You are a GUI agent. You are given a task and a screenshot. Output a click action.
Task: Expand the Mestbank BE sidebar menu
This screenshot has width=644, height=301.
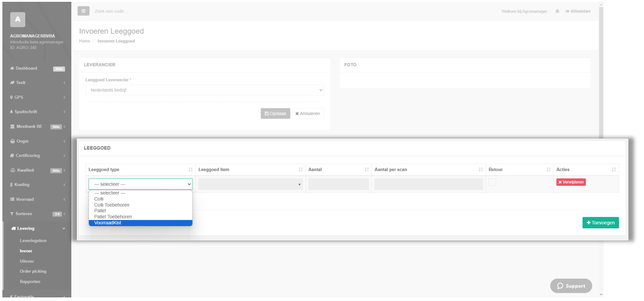click(x=37, y=127)
